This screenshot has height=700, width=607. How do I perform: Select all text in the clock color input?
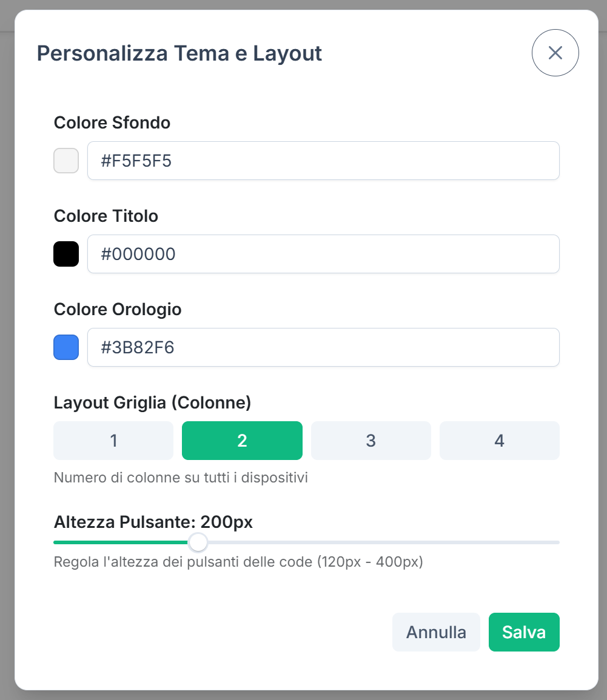[x=323, y=347]
